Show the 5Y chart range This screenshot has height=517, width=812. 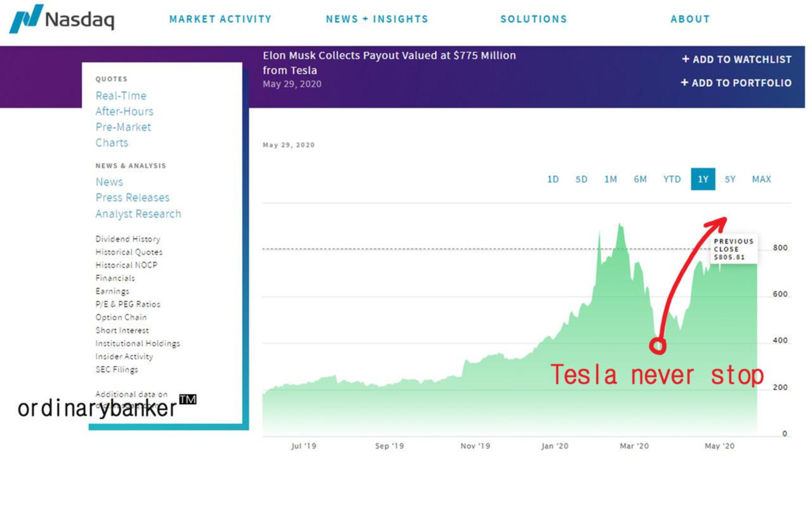tap(730, 180)
